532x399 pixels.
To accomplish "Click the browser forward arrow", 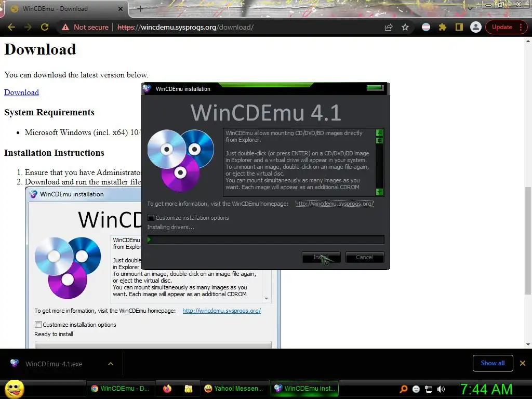I will [x=28, y=27].
